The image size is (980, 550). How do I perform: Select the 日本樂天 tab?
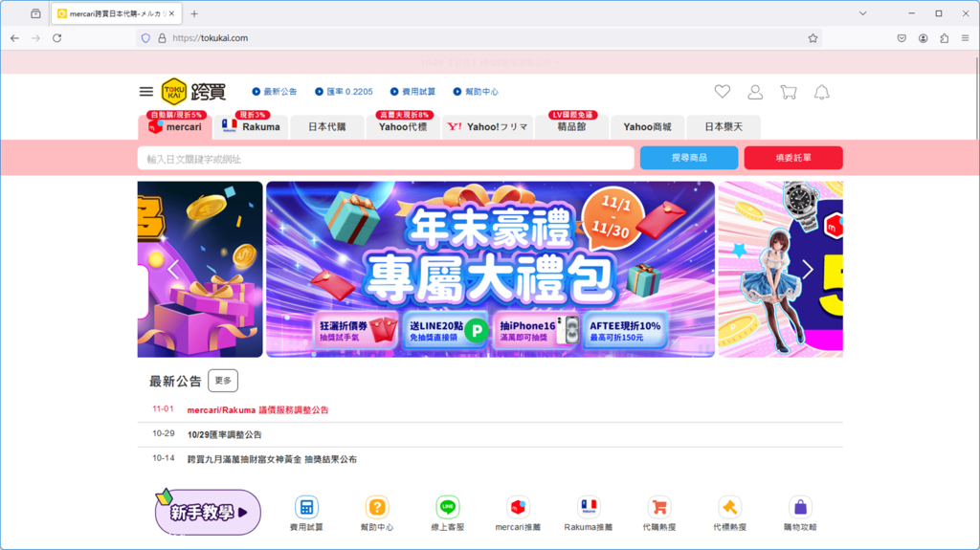724,127
